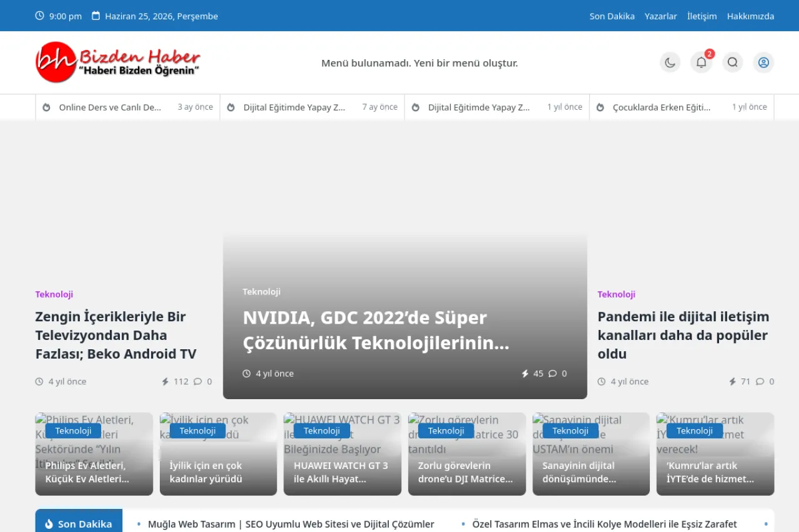Open user account profile icon
Viewport: 799px width, 532px height.
tap(763, 62)
